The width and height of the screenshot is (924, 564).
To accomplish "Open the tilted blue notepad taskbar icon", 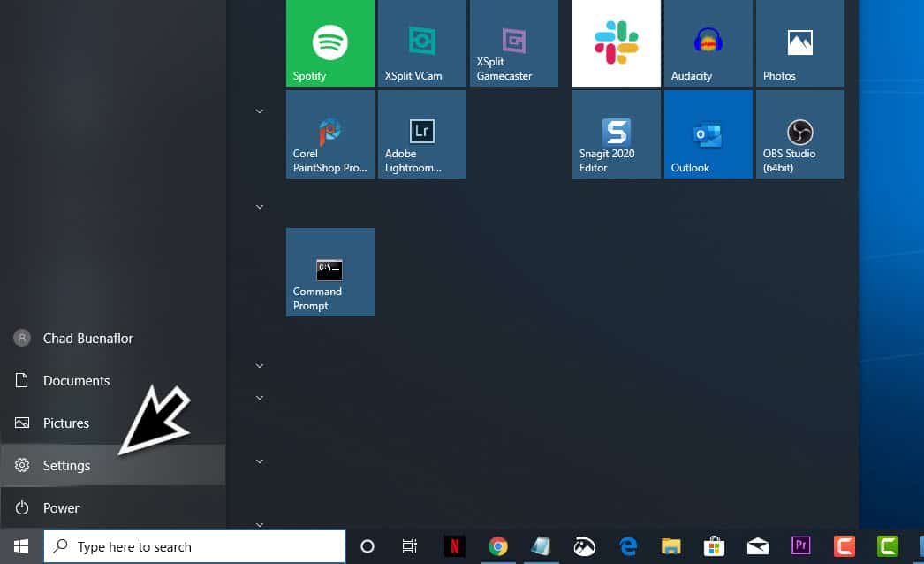I will click(541, 547).
